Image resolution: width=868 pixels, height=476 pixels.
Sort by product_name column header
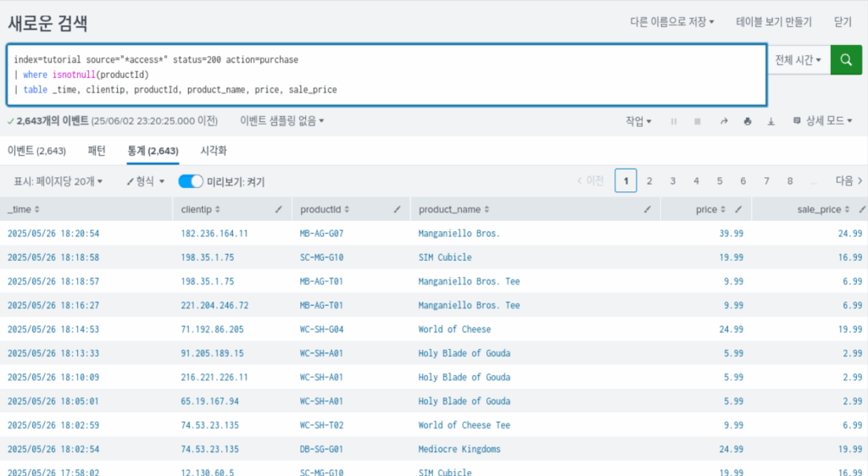click(454, 209)
